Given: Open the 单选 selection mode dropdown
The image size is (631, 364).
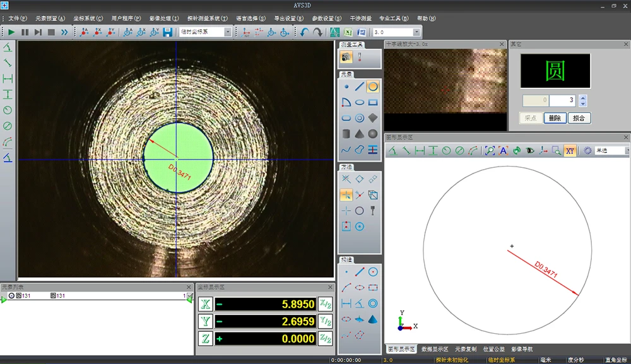Looking at the screenshot, I should pos(627,151).
